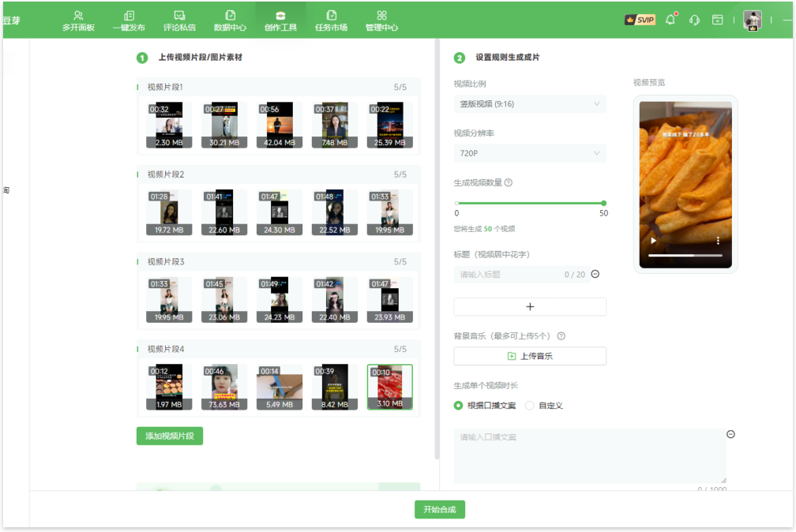Expand the 视频比例 dropdown

point(530,103)
